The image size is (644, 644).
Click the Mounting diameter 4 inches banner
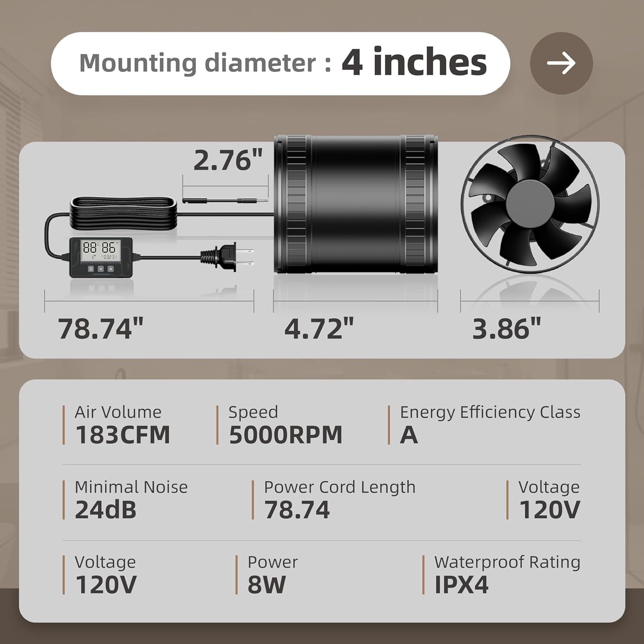coord(280,64)
